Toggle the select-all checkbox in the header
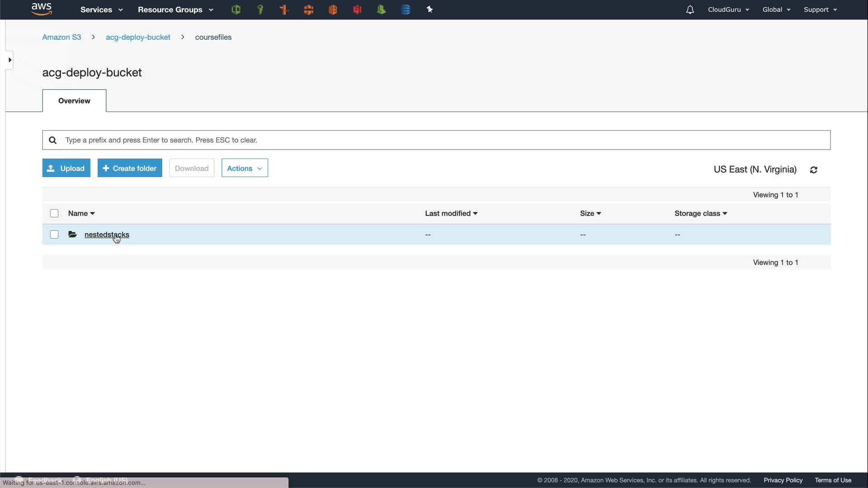Screen dimensions: 868x488 click(54, 213)
